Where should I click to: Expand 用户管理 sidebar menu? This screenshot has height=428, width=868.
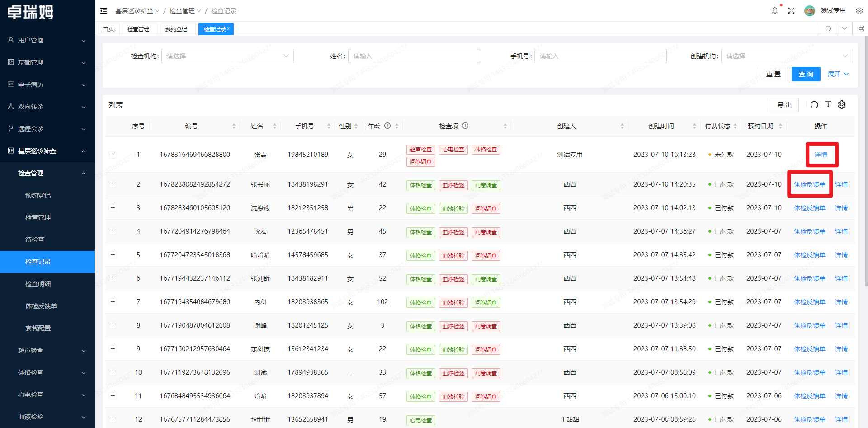(47, 40)
